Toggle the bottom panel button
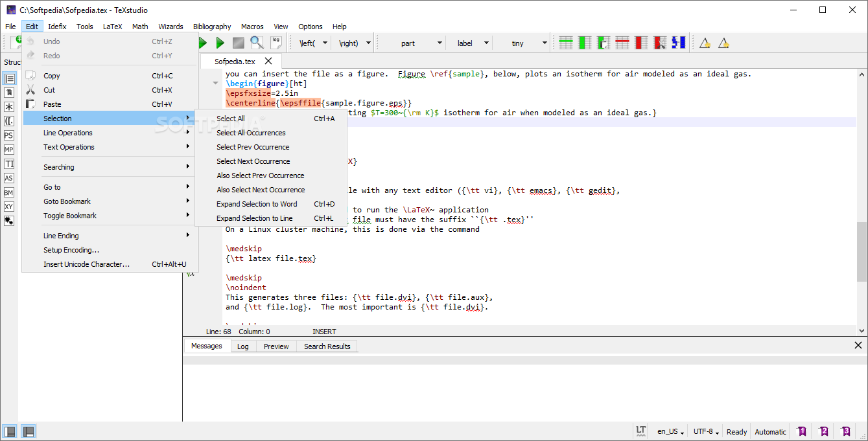This screenshot has height=441, width=868. pyautogui.click(x=29, y=431)
